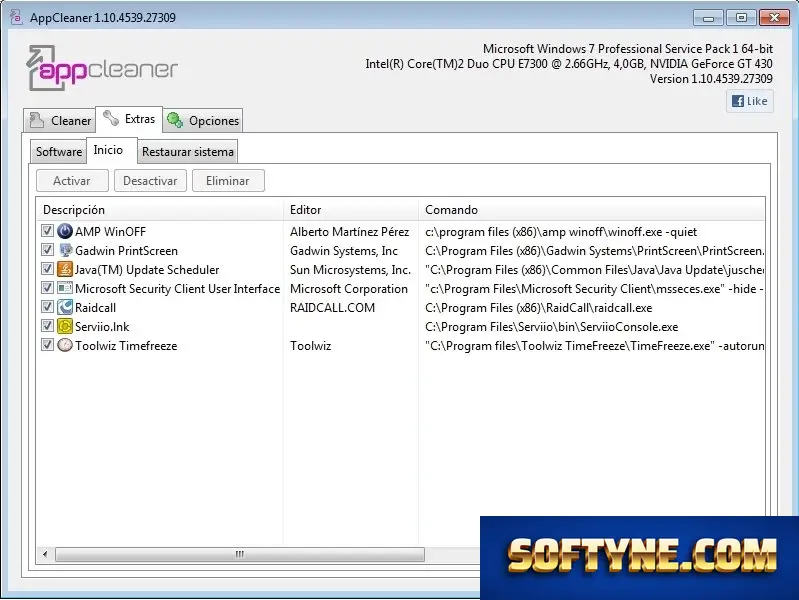The width and height of the screenshot is (799, 600).
Task: Click the AMP WinOFF power icon
Action: 65,231
